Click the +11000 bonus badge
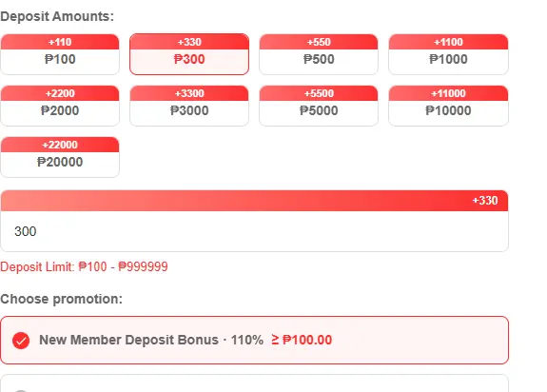 (x=448, y=93)
